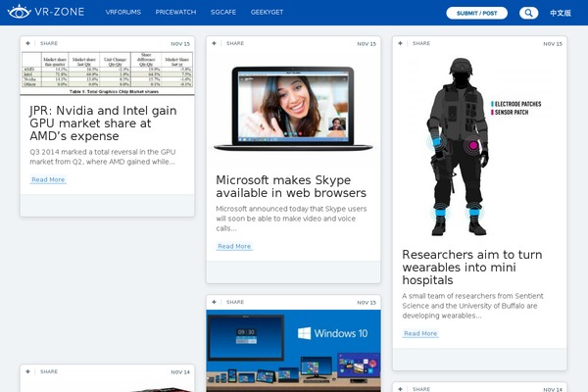This screenshot has width=588, height=392.
Task: Open Windows 10 devices banner image
Action: (x=293, y=351)
